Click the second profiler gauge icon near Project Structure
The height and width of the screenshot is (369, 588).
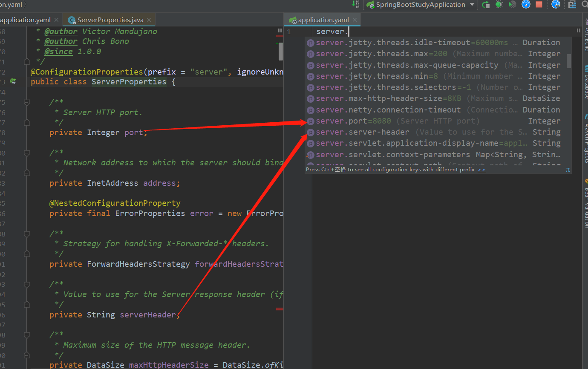[556, 5]
